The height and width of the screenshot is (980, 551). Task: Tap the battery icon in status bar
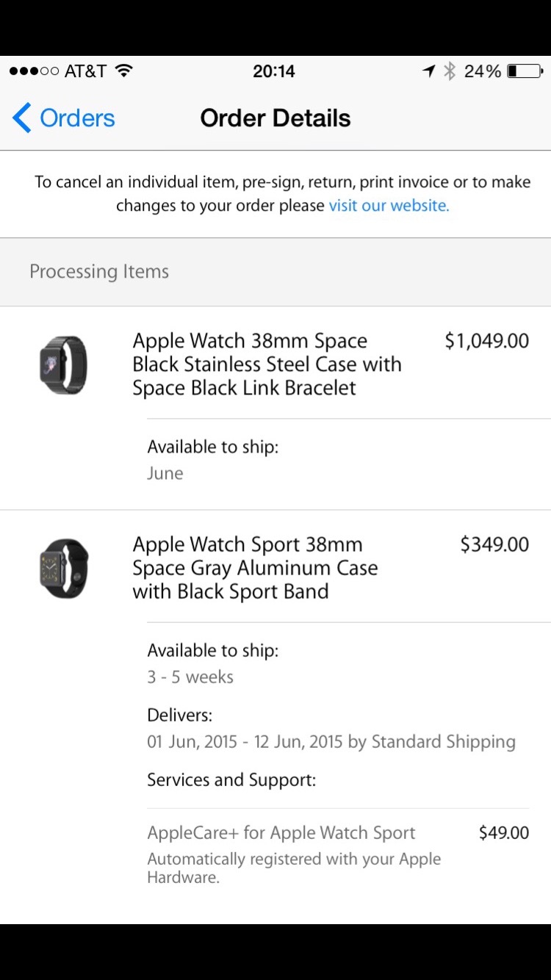pyautogui.click(x=525, y=71)
